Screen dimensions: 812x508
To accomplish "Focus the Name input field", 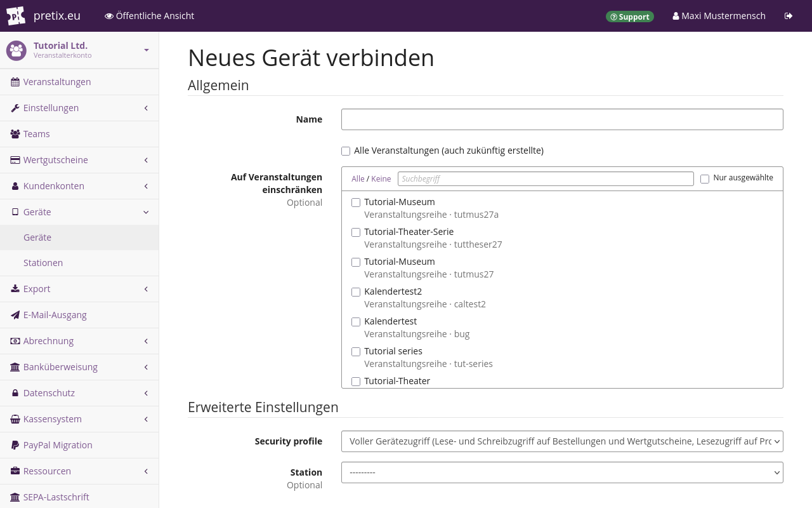I will pos(562,119).
